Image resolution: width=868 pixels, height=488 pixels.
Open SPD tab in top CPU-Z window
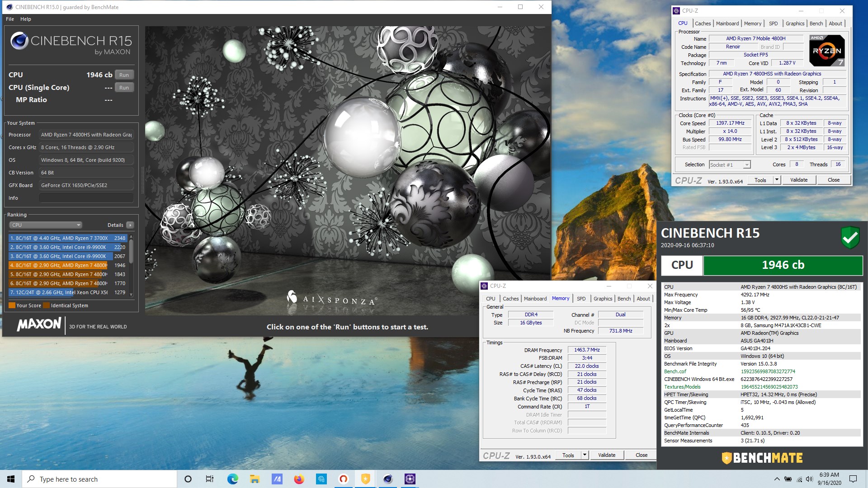tap(774, 23)
